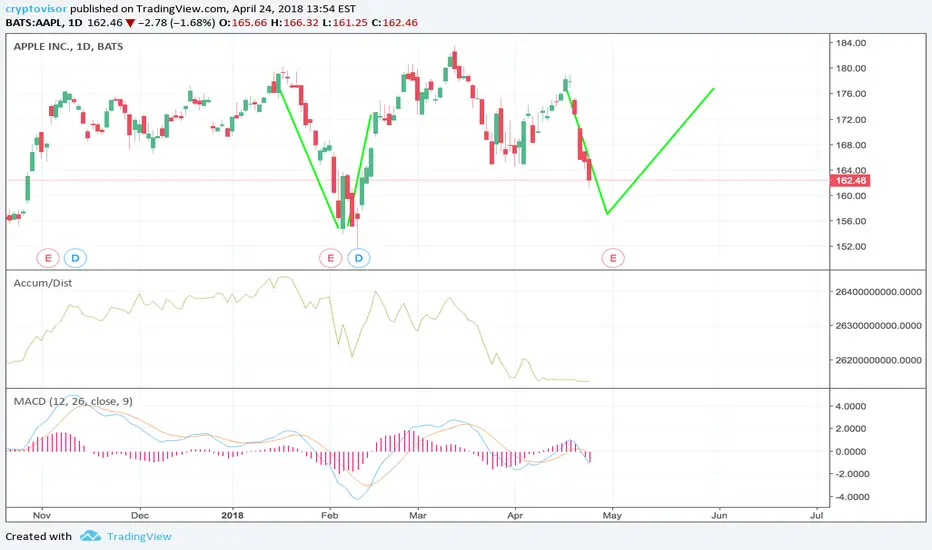The width and height of the screenshot is (932, 550).
Task: Click the TradingView cloud logo icon
Action: click(90, 536)
